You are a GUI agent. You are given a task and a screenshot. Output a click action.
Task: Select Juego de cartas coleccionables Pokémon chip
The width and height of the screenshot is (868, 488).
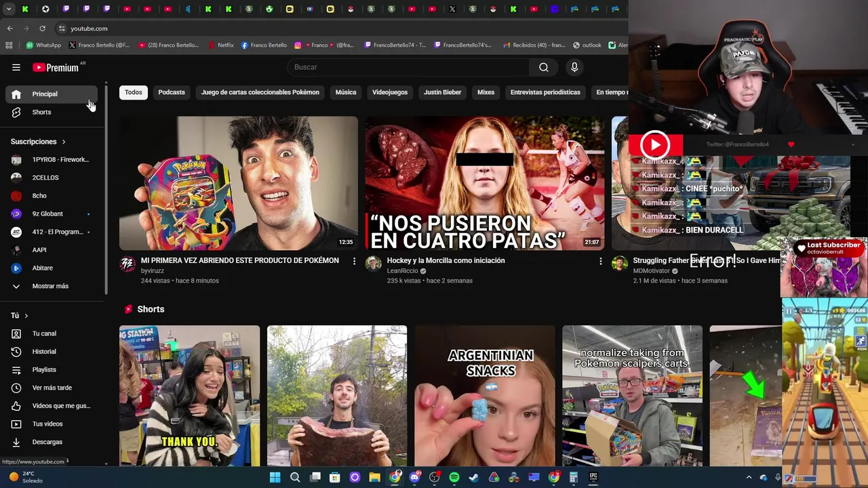click(x=260, y=92)
